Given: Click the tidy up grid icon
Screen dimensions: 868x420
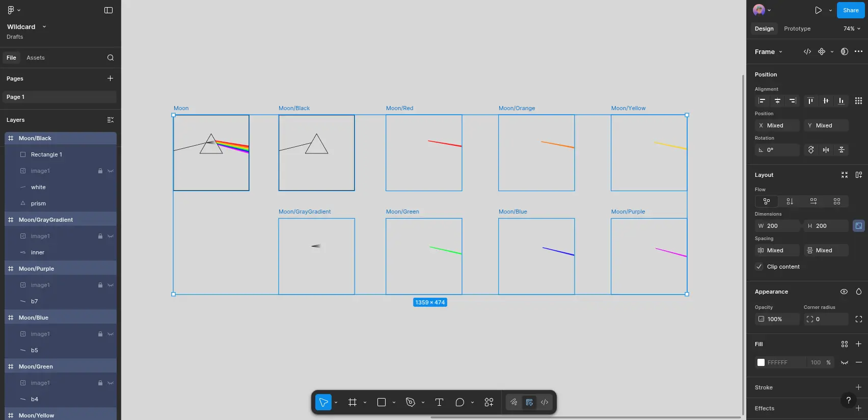Looking at the screenshot, I should (x=859, y=101).
